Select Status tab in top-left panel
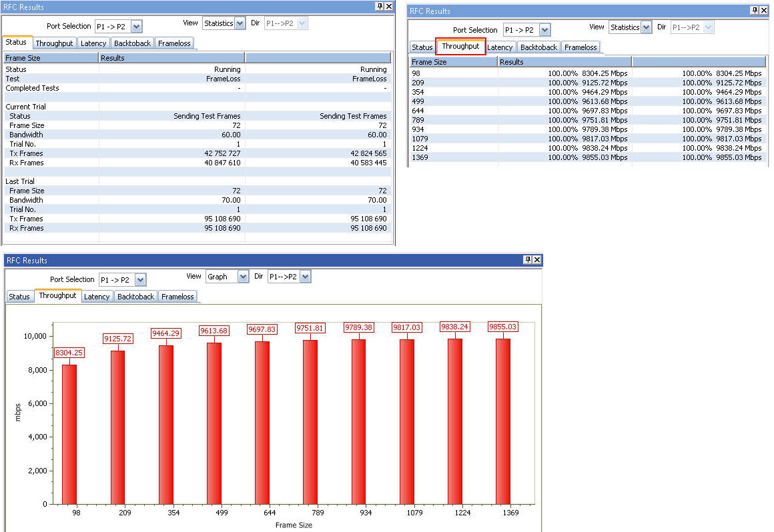The image size is (774, 532). (x=16, y=43)
